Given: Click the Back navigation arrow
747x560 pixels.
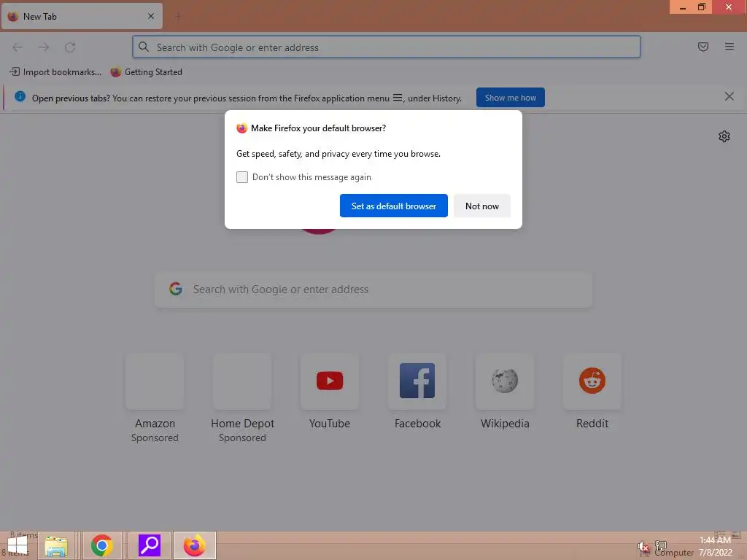Looking at the screenshot, I should click(x=18, y=47).
